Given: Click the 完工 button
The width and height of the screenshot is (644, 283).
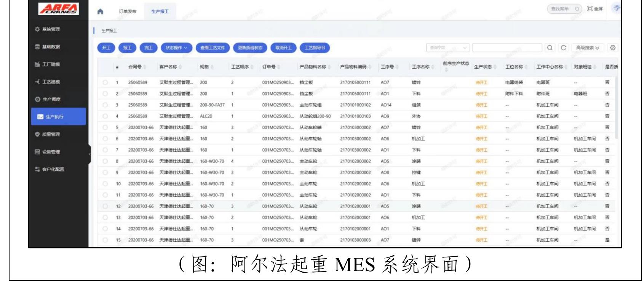Looking at the screenshot, I should coord(148,48).
